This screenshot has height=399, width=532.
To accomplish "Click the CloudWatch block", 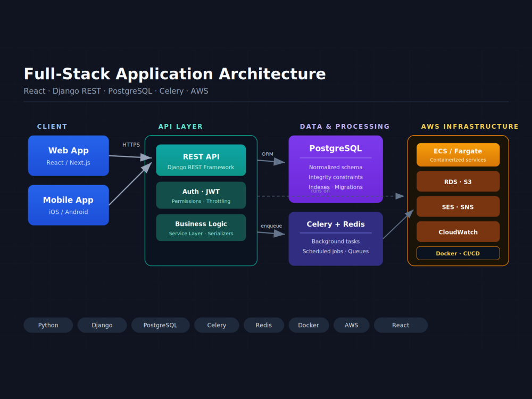I will coord(458,232).
